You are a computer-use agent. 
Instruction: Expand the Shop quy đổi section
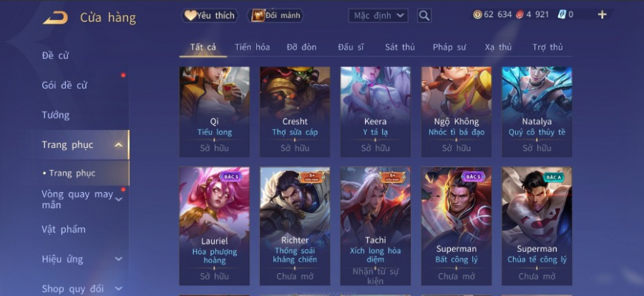click(119, 289)
